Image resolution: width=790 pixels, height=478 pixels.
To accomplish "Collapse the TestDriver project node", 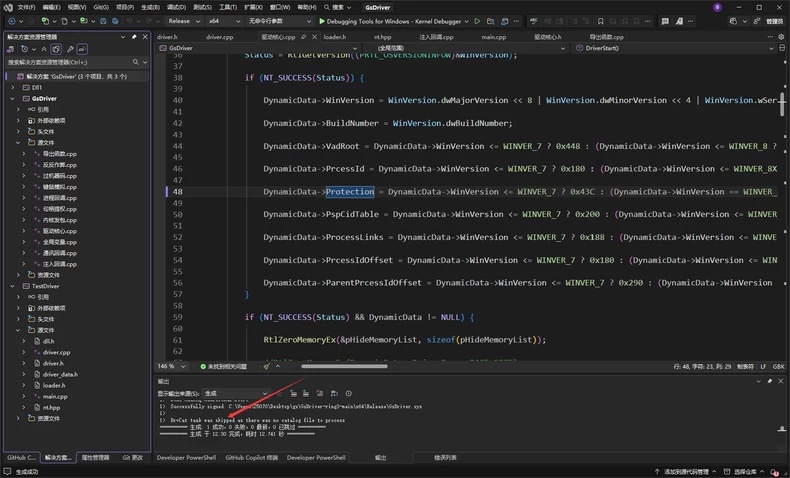I will point(13,286).
